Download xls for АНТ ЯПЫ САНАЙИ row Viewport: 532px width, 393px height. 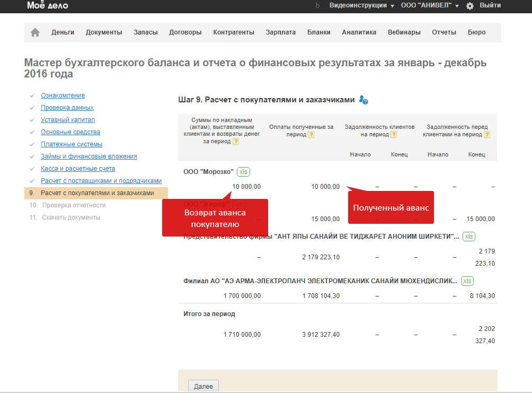click(468, 237)
